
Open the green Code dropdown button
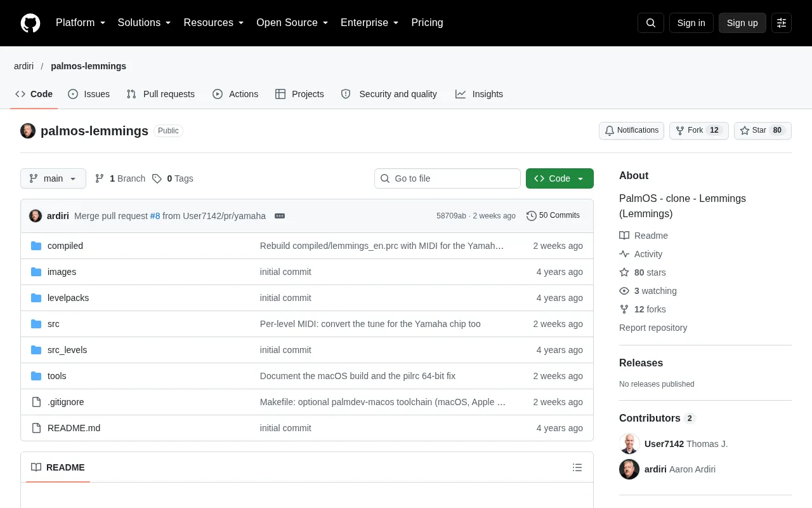(x=560, y=178)
